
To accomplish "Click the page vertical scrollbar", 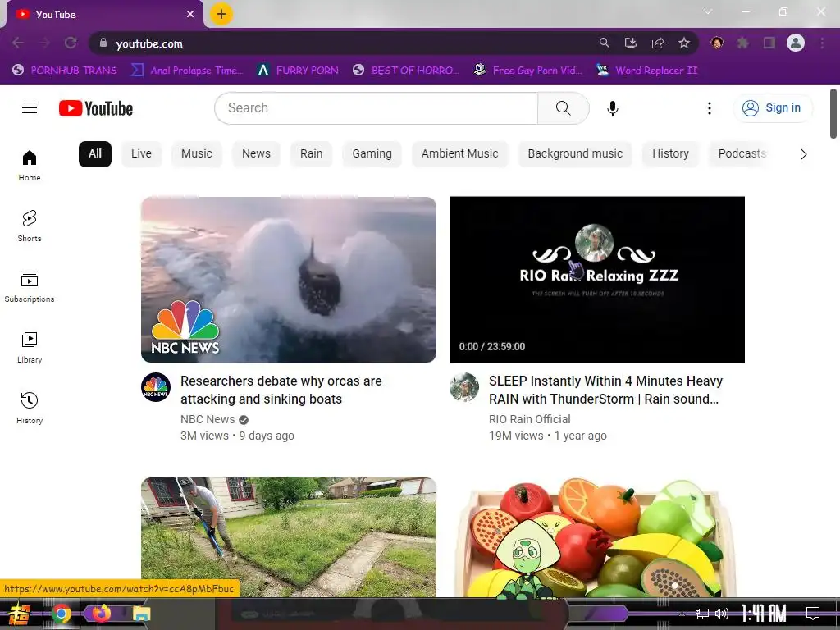I will tap(833, 113).
